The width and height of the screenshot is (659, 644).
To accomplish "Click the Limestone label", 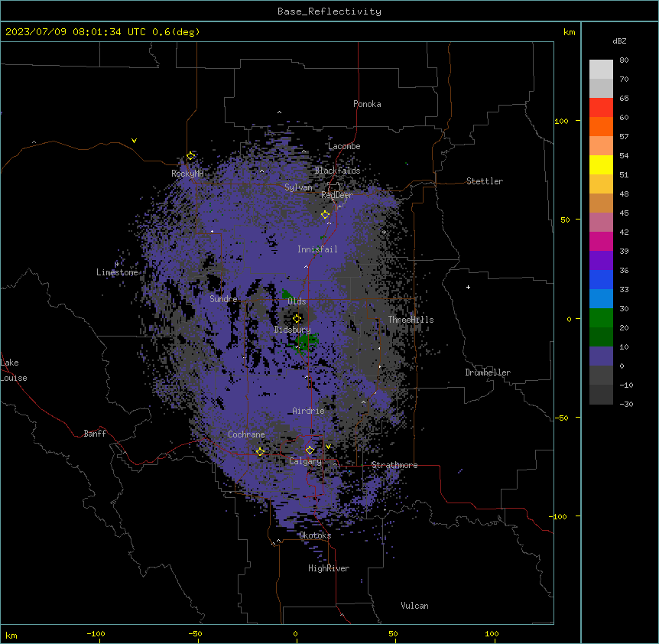I will [x=117, y=272].
